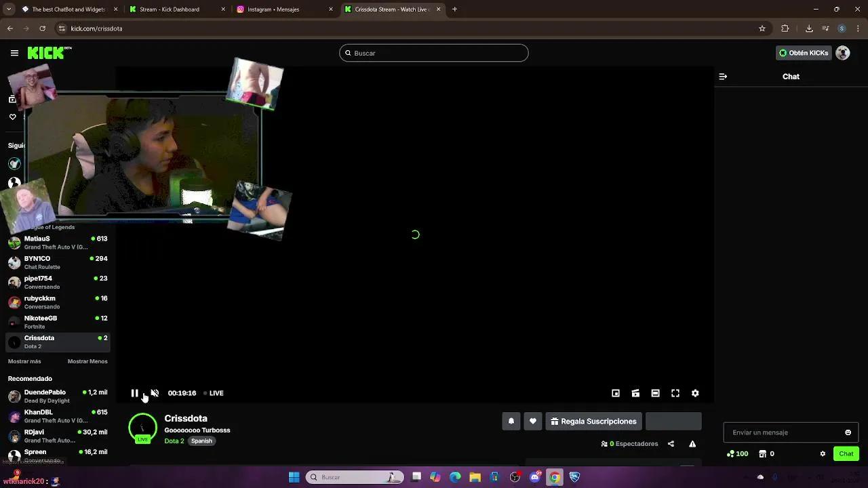The width and height of the screenshot is (868, 488).
Task: Unmute the stream audio
Action: (155, 393)
